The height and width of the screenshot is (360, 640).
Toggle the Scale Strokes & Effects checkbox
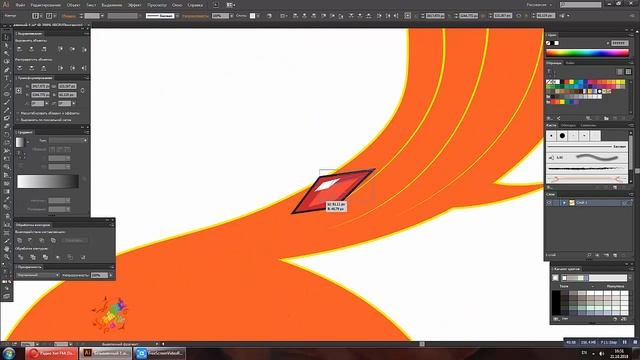(18, 113)
